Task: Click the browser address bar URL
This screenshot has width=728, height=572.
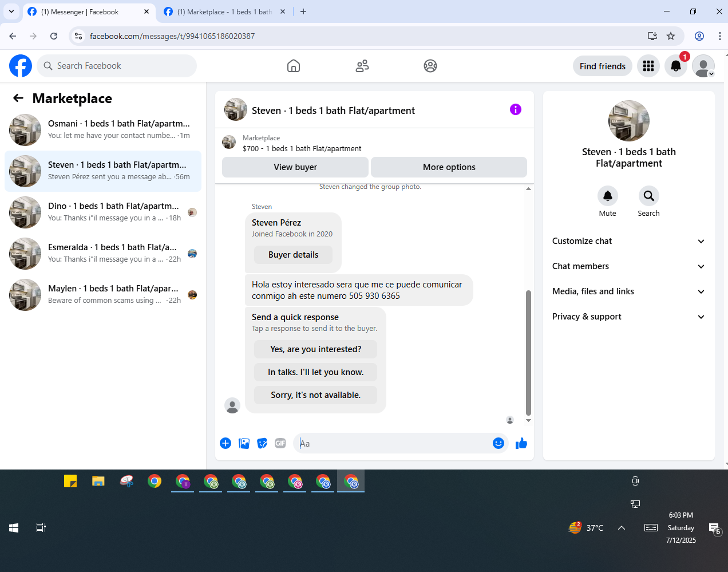Action: [x=172, y=36]
